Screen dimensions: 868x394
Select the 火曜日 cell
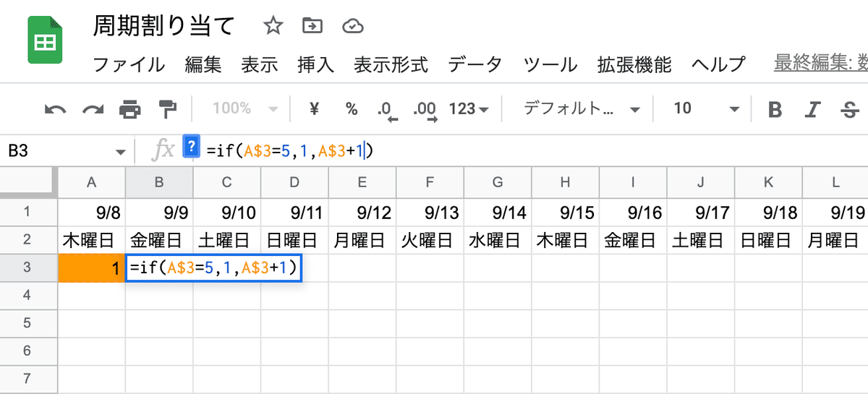point(430,240)
